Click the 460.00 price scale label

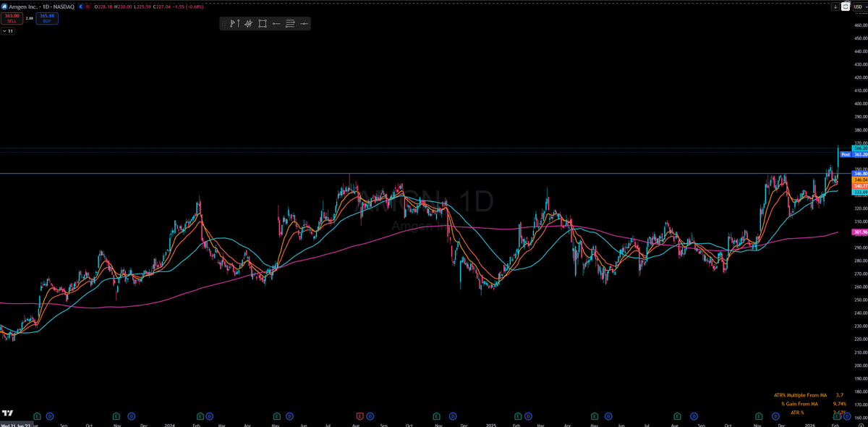tap(860, 25)
